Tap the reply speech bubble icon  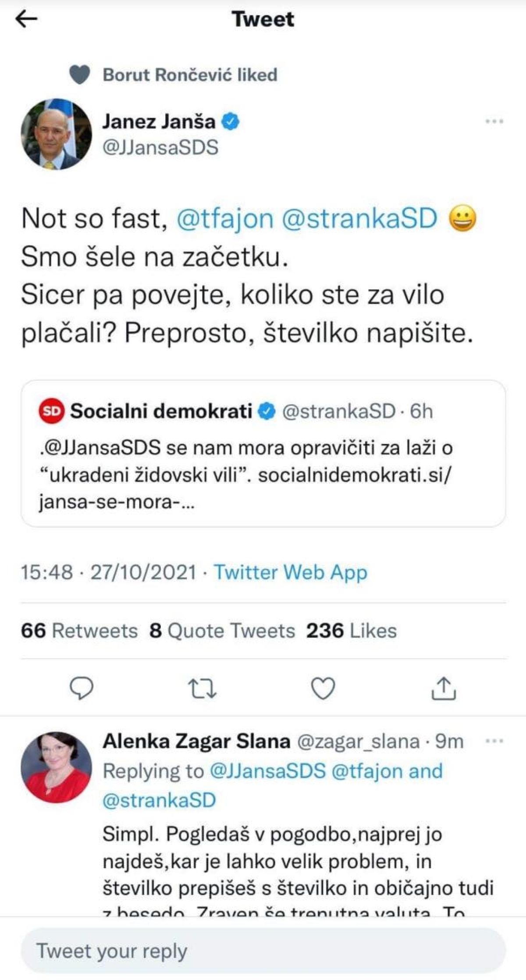(82, 689)
